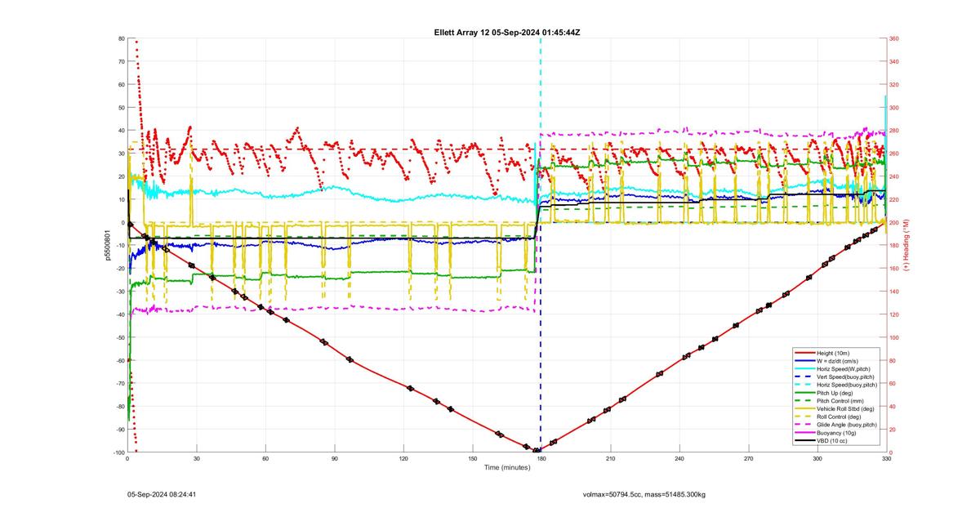Click the "05-Sep-2024 08:24:41" timestamp footer
The width and height of the screenshot is (980, 508).
162,494
